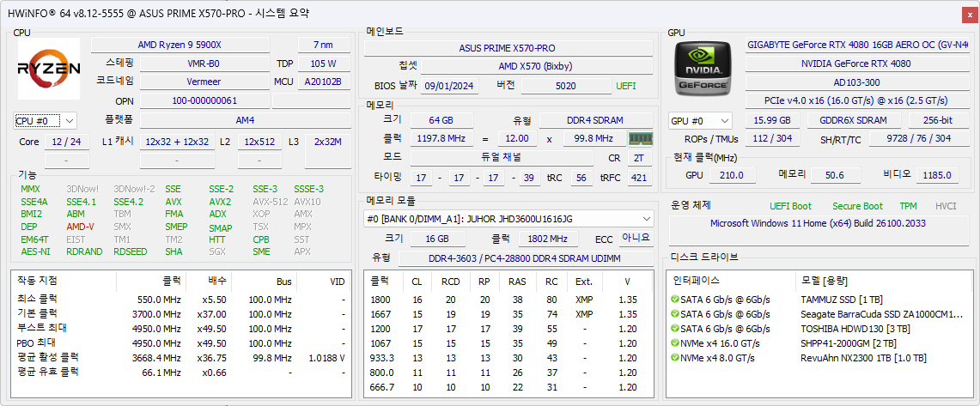The height and width of the screenshot is (406, 980).
Task: Click the GPU clock 210.0 value
Action: click(732, 175)
